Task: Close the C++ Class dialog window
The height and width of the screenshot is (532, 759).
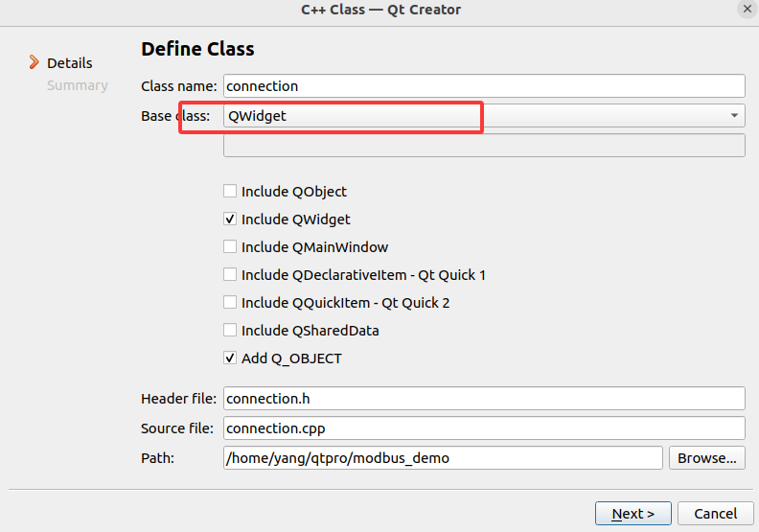Action: (747, 9)
